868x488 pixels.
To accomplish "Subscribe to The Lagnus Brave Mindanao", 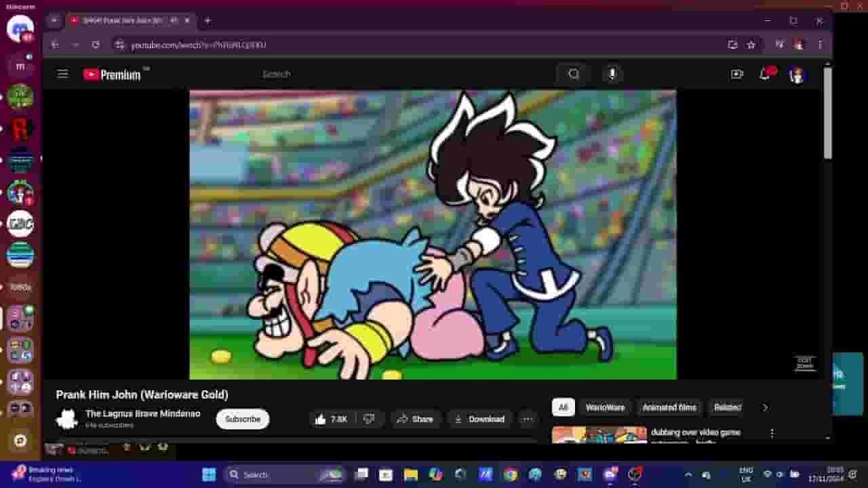I will pyautogui.click(x=243, y=419).
